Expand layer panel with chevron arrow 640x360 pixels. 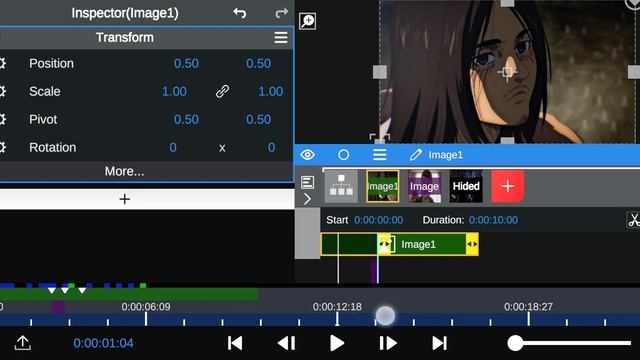coord(307,199)
